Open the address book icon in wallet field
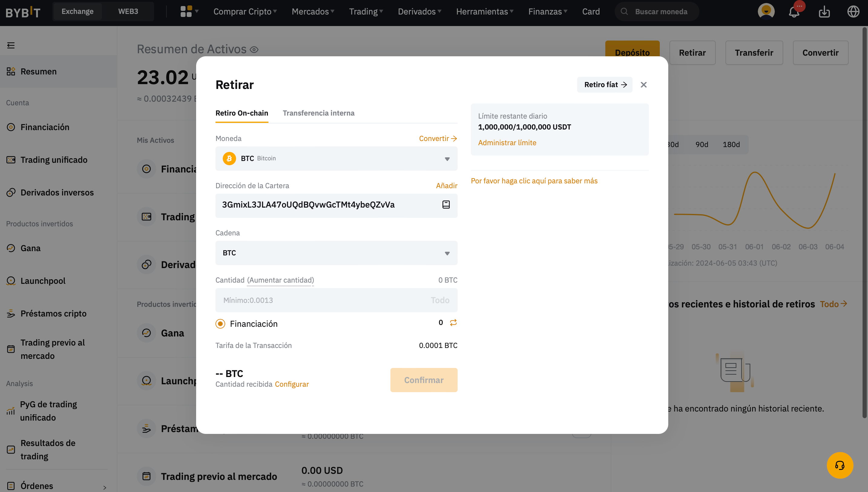Screen dimensions: 868x492 click(x=446, y=205)
